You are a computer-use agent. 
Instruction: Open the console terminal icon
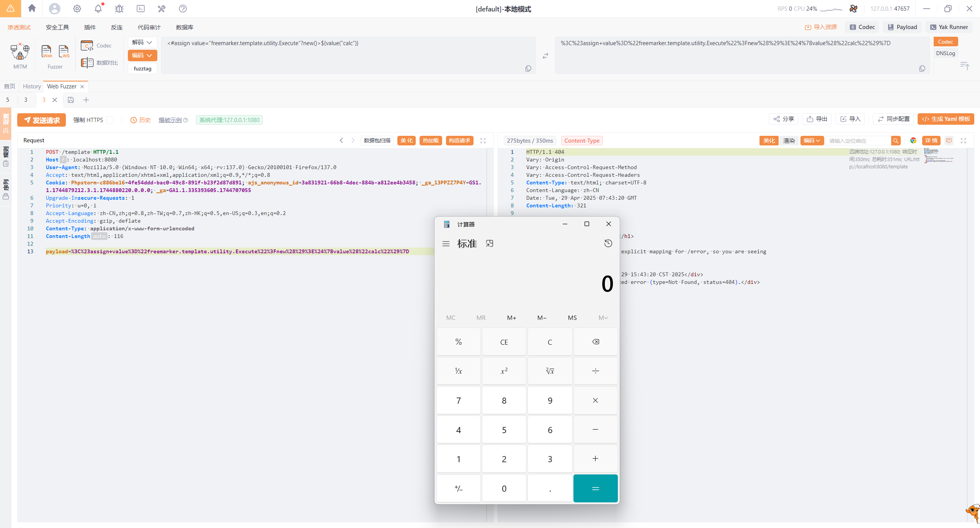(x=140, y=8)
